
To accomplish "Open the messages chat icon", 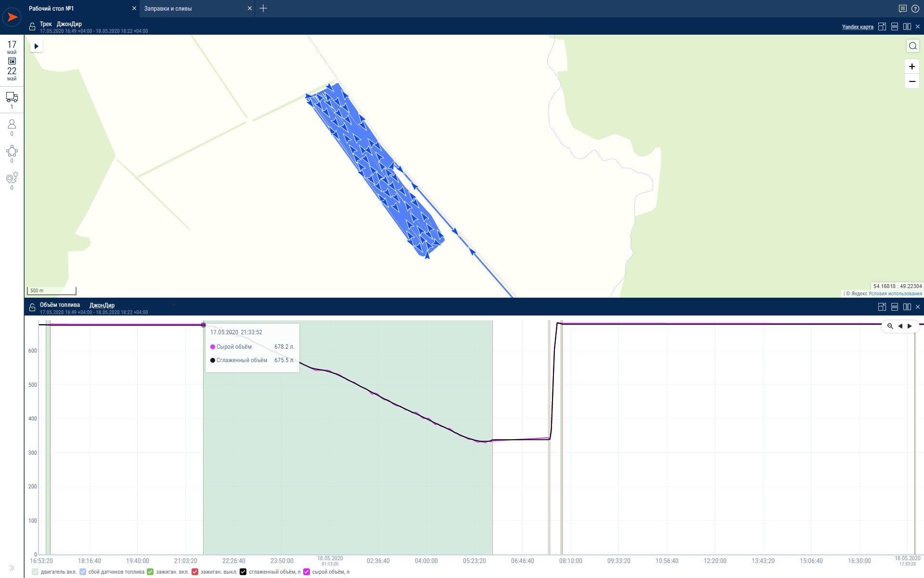I will tap(902, 9).
